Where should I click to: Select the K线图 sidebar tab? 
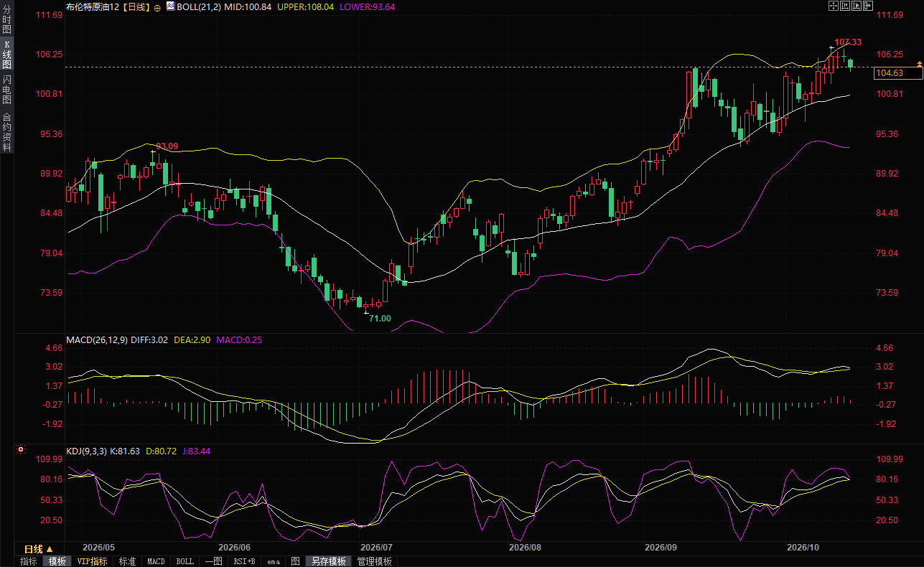pos(6,55)
